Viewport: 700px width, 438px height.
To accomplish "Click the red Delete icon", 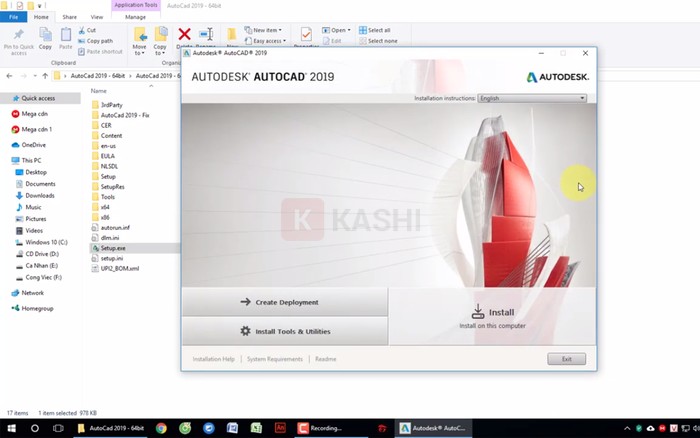I will [184, 34].
